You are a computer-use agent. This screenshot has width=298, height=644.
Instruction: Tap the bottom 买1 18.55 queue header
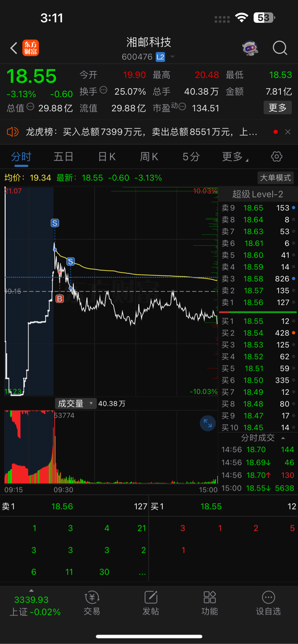coord(223,506)
